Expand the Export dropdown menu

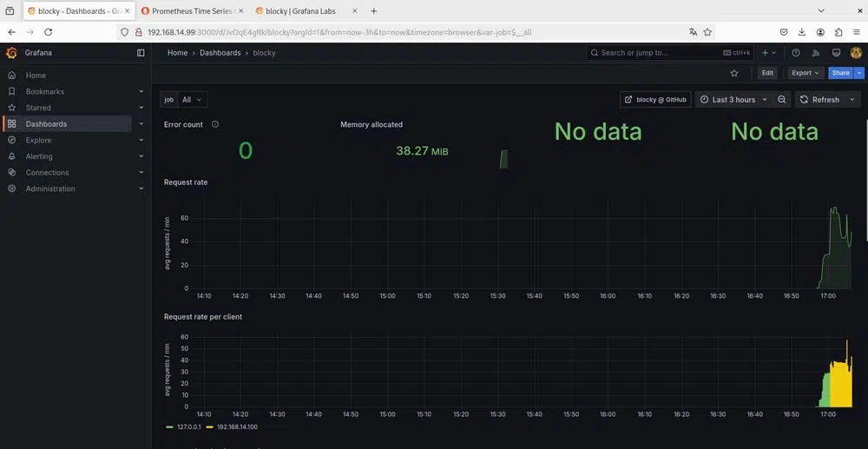(x=805, y=74)
